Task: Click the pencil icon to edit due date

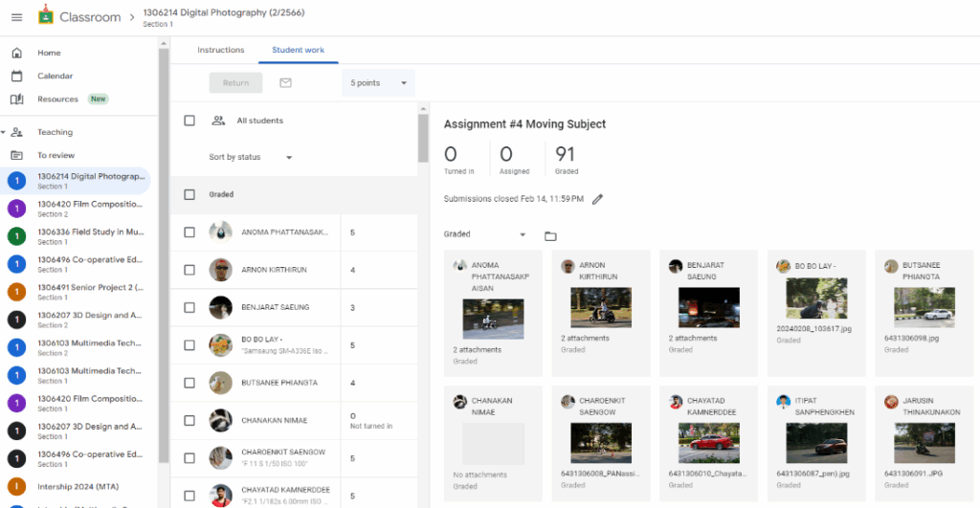Action: point(598,199)
